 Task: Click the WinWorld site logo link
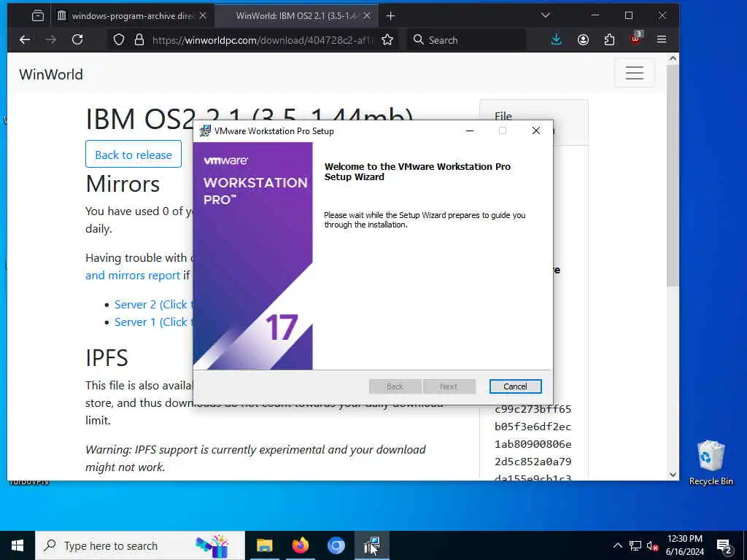pos(51,74)
